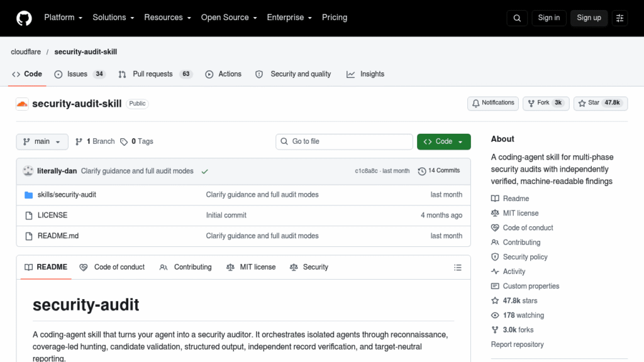Click the fork icon beside 3.0k forks

point(495,329)
